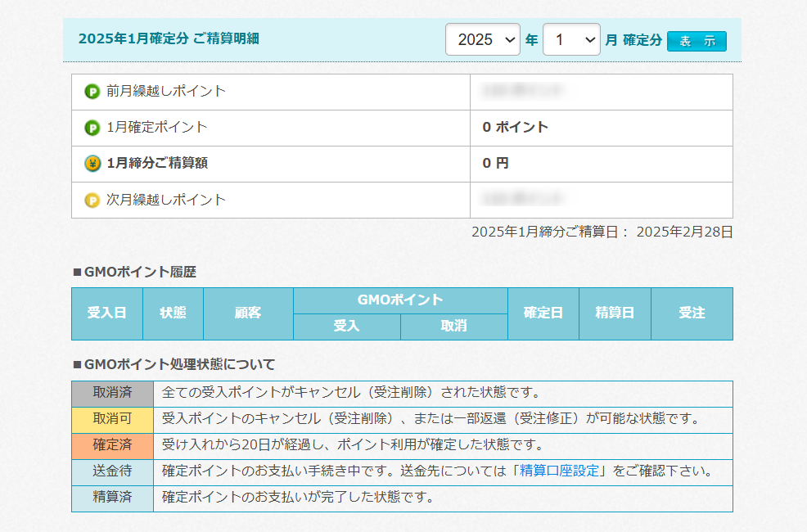Click the 受注 column header
The image size is (807, 532).
[692, 313]
